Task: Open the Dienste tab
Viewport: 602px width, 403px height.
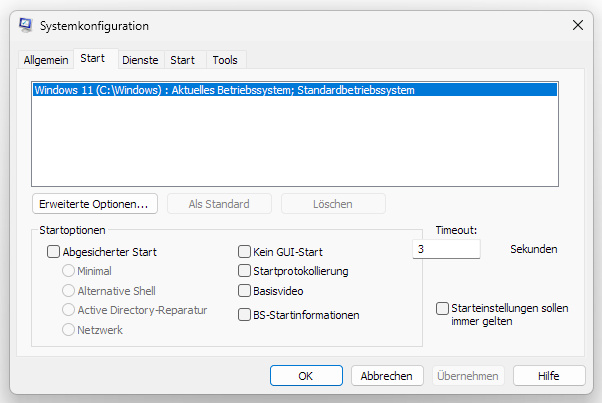Action: 140,60
